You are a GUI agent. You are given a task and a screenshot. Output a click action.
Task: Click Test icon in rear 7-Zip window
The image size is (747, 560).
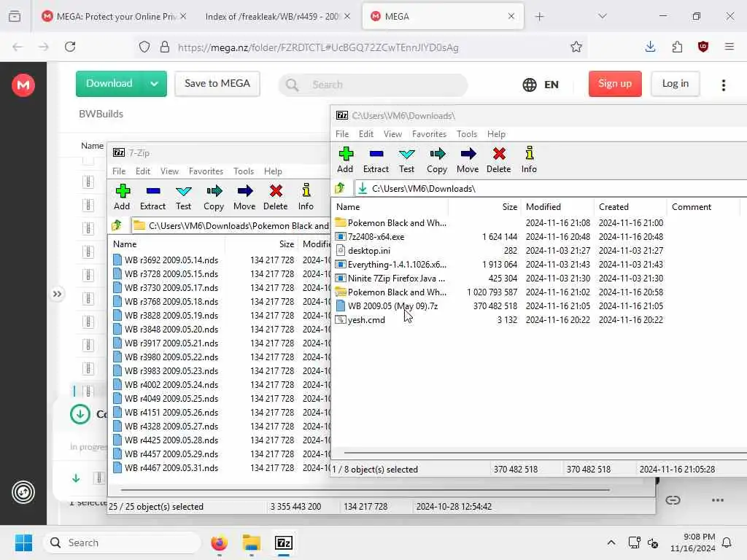tap(183, 191)
